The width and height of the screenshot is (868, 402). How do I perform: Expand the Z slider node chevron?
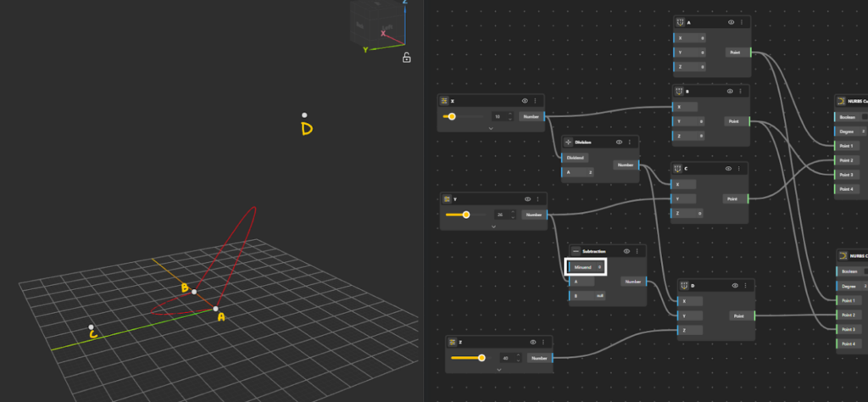click(x=498, y=369)
